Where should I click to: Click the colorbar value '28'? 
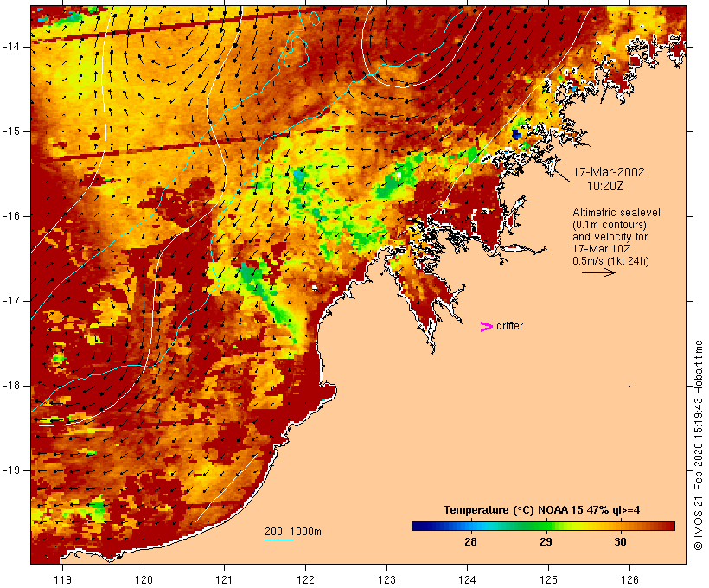(470, 541)
